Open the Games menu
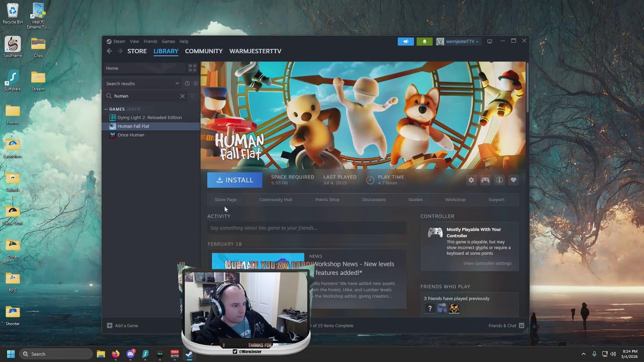Viewport: 644px width, 362px height. click(x=168, y=41)
